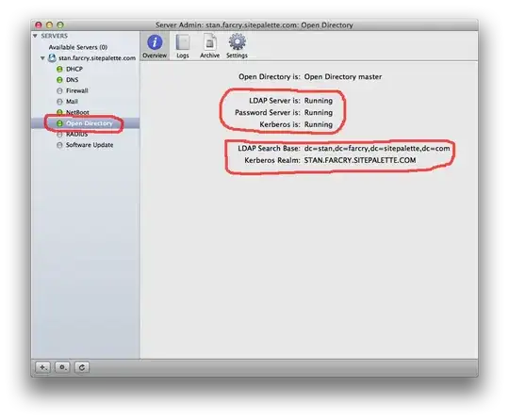Click 'Running' next to LDAP Server
Image resolution: width=509 pixels, height=420 pixels.
(x=319, y=101)
